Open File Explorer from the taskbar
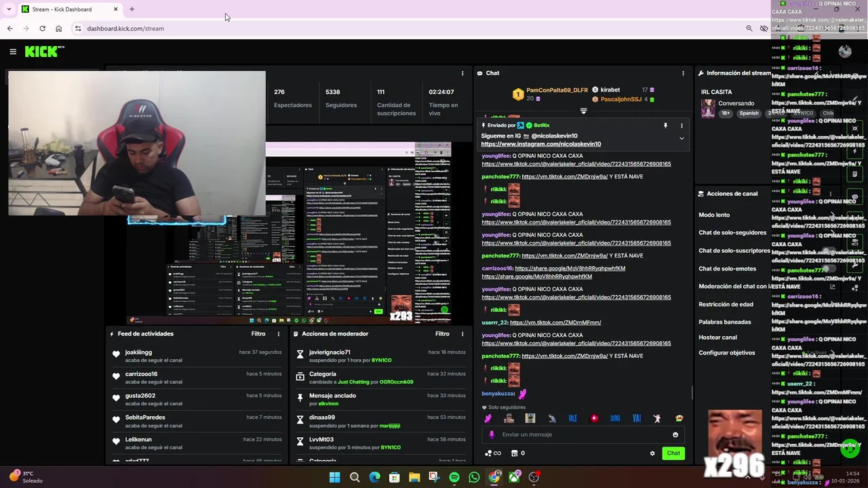Screen dimensions: 868x488 pos(414,477)
